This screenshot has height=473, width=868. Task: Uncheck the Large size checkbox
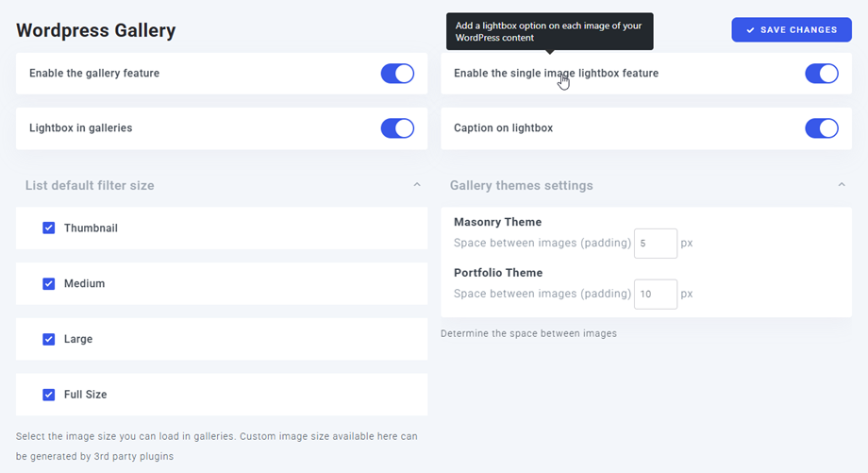click(x=49, y=339)
